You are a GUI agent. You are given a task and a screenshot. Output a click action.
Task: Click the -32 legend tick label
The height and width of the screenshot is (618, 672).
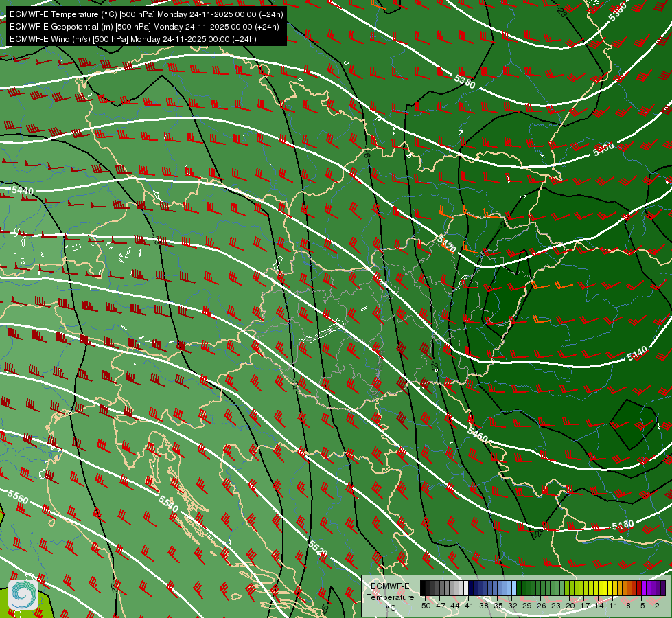[x=511, y=606]
